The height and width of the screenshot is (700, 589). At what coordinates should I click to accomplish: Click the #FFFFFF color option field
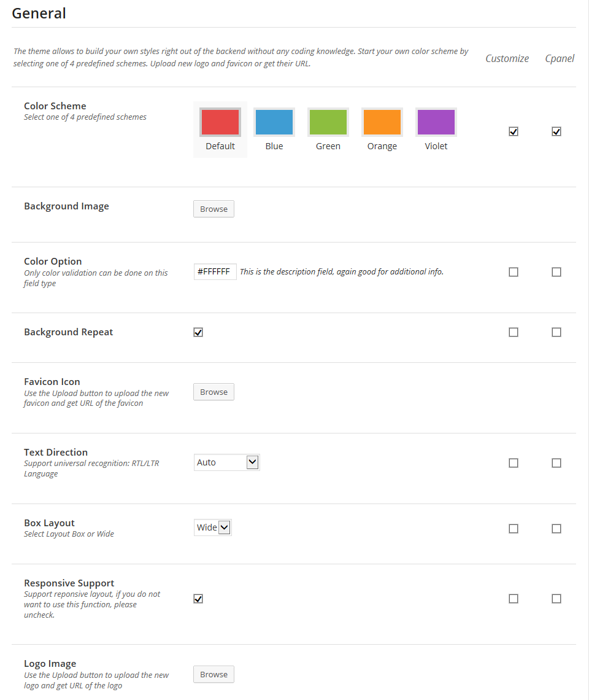click(215, 272)
